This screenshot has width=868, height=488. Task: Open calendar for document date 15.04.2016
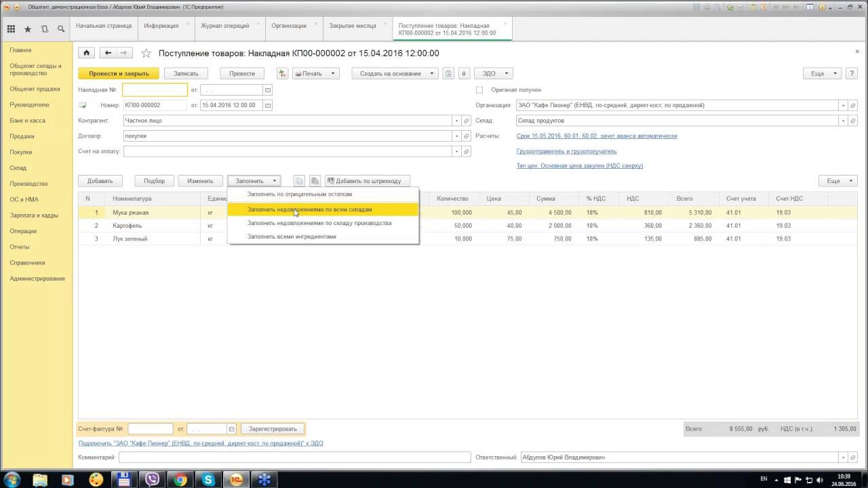(x=268, y=105)
